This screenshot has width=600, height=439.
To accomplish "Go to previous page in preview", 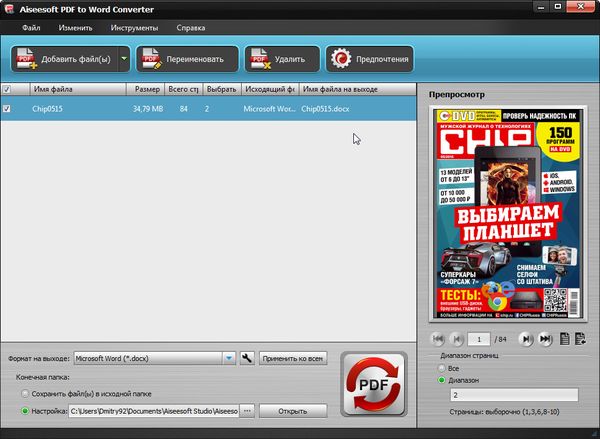I will (x=457, y=339).
